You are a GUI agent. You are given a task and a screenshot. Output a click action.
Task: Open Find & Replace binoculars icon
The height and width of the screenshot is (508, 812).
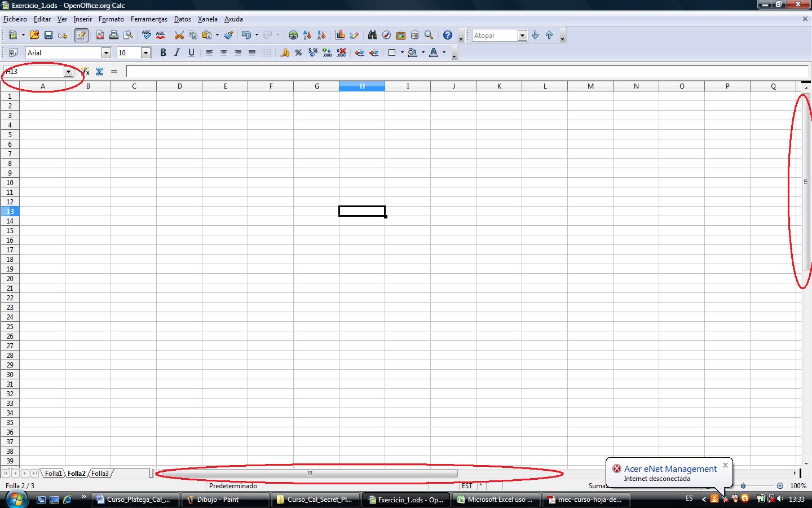pos(372,35)
